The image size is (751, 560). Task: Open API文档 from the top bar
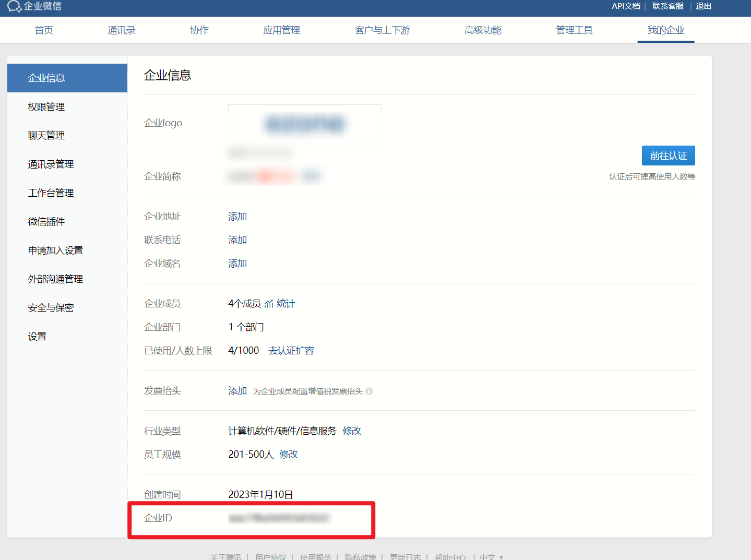(626, 6)
